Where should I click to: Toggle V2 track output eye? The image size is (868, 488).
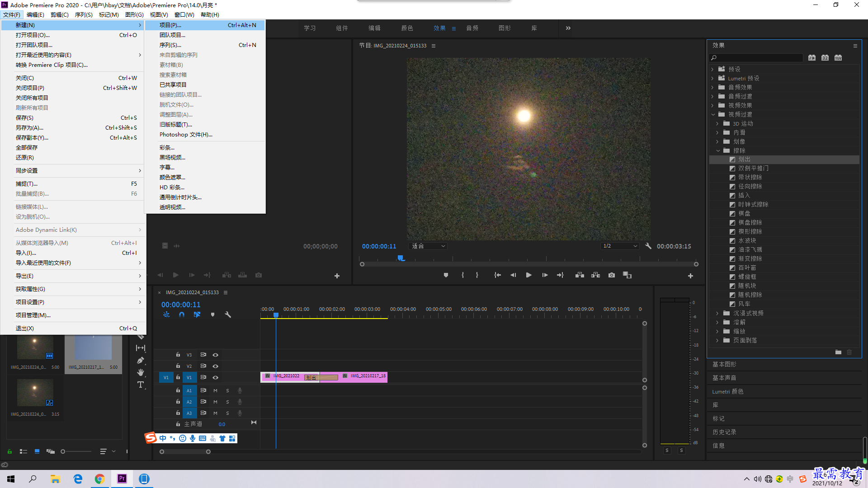coord(216,366)
